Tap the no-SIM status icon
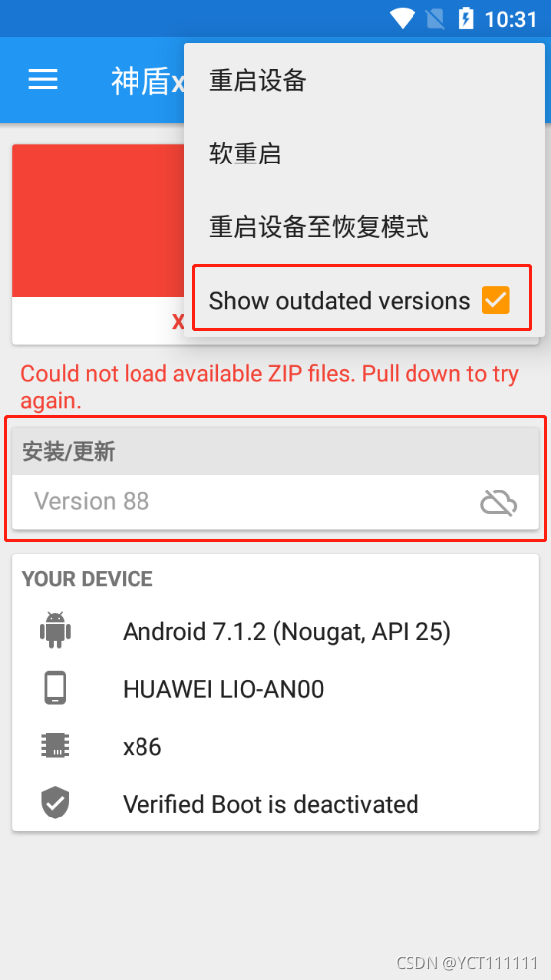This screenshot has width=551, height=980. pyautogui.click(x=435, y=19)
